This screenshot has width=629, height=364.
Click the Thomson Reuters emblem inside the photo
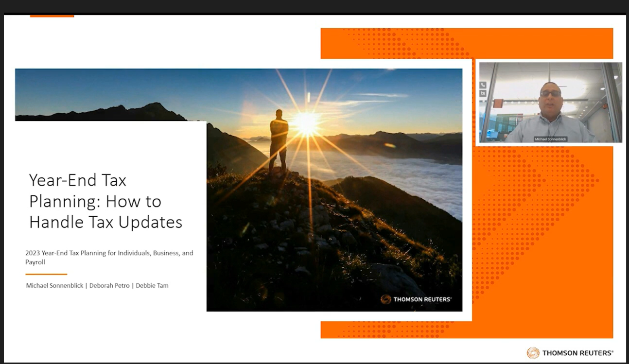[385, 299]
